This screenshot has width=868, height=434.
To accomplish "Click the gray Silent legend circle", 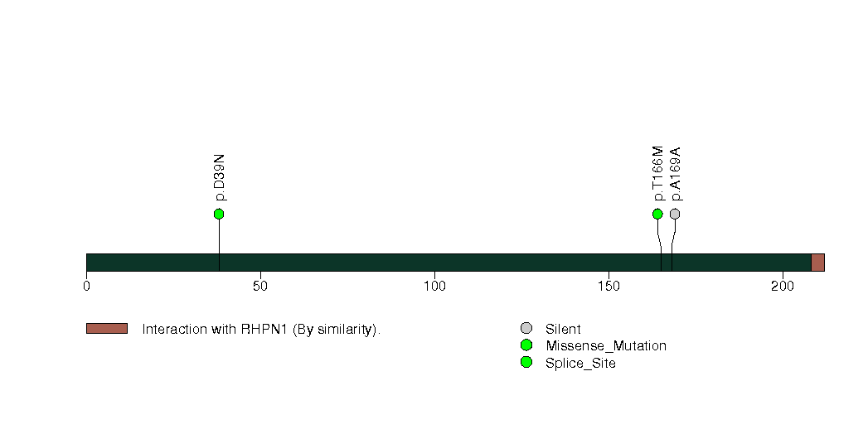I will pyautogui.click(x=526, y=329).
